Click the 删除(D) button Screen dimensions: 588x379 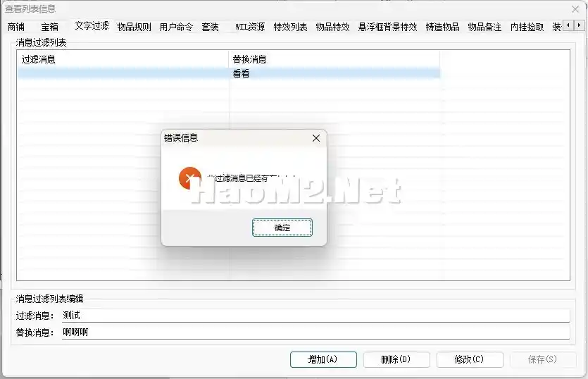(x=396, y=359)
